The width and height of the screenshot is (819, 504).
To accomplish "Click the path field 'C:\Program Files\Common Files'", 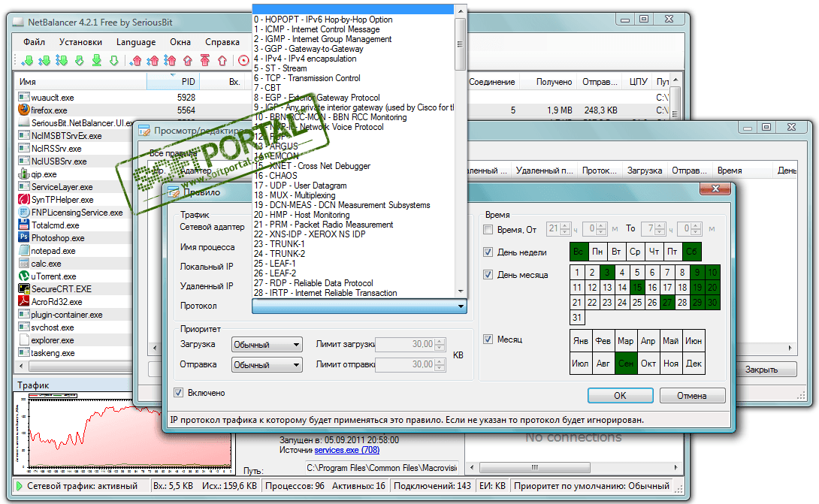I will click(x=381, y=468).
